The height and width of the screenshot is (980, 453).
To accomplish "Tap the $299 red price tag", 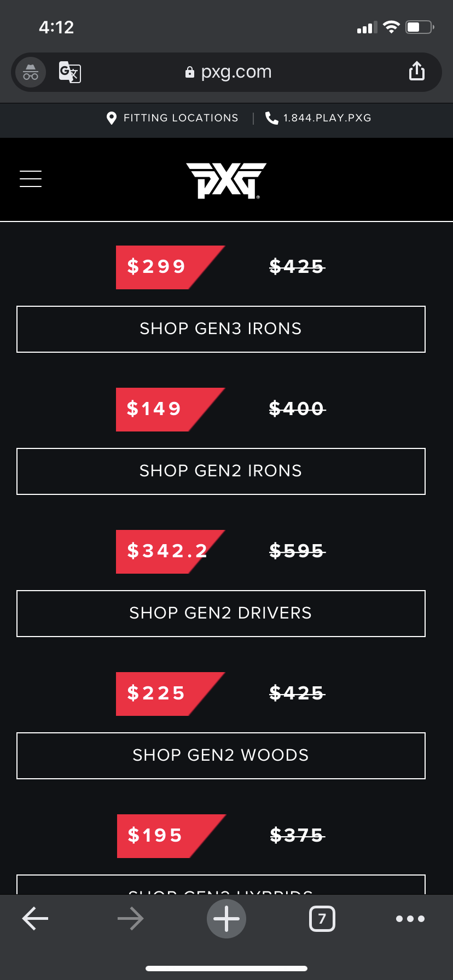I will click(x=157, y=267).
